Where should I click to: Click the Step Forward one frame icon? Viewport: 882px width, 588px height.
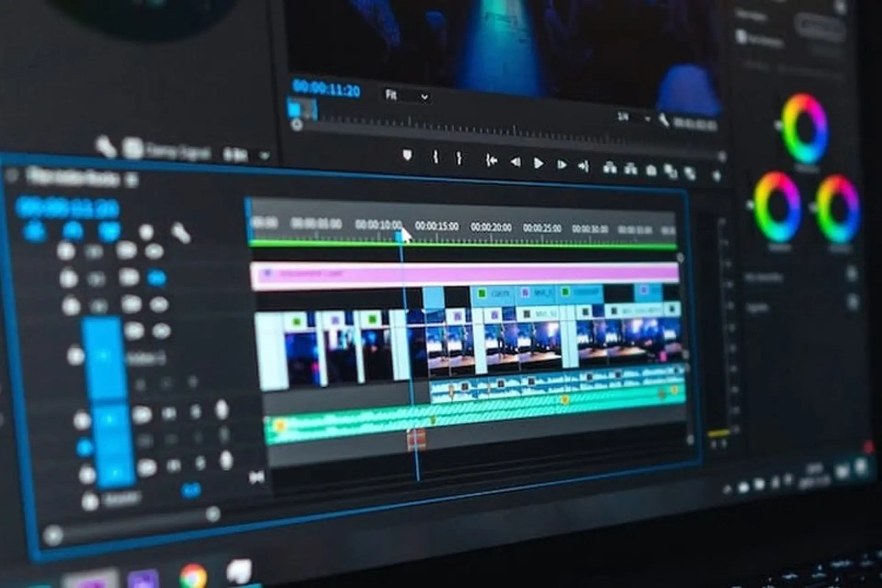[x=561, y=164]
